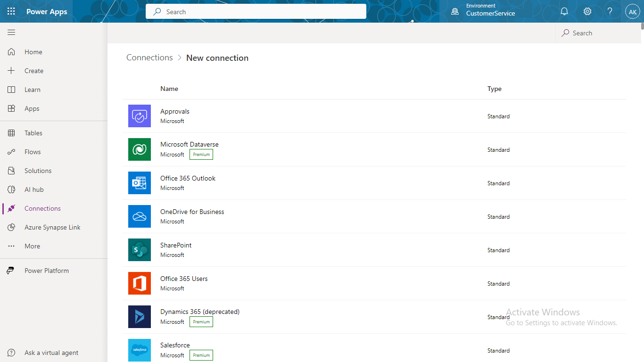Screen dimensions: 644x362
Task: Open the Microsoft 365 app launcher waffle
Action: [11, 11]
